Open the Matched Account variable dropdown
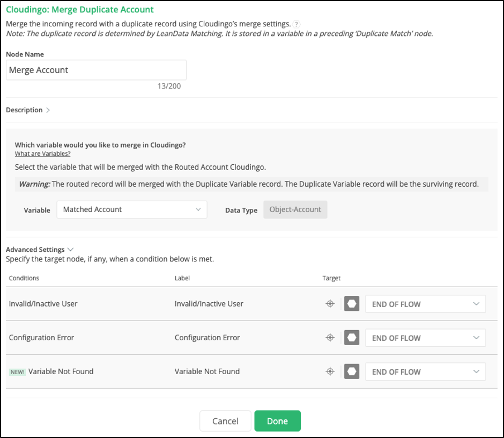This screenshot has width=504, height=438. (132, 209)
